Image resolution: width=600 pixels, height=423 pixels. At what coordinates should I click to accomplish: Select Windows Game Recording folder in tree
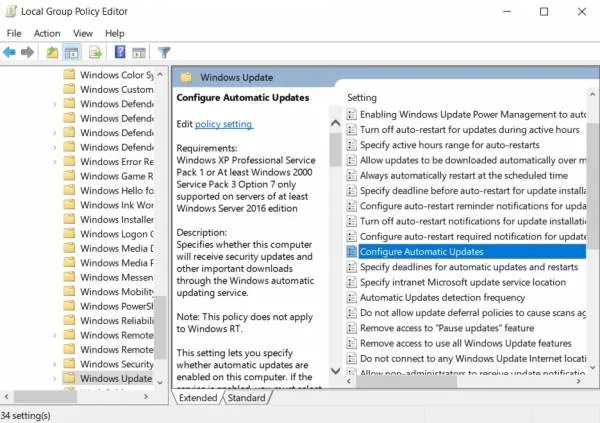(117, 176)
